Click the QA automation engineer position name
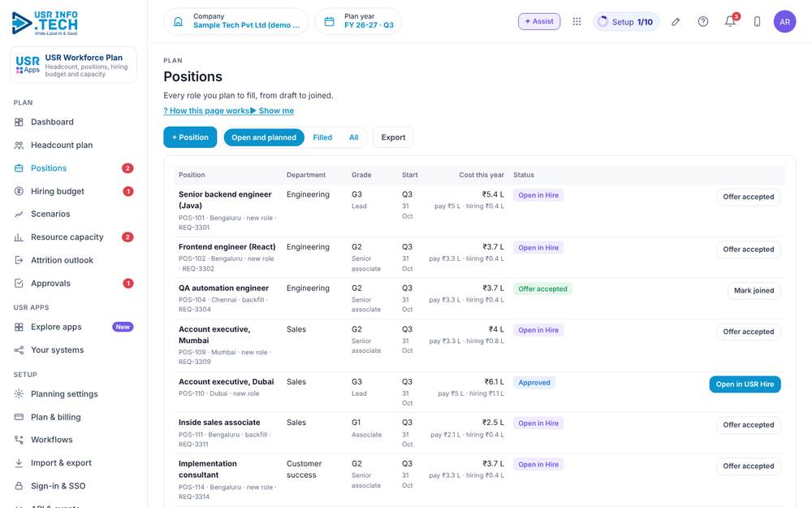Viewport: 812px width, 508px height. pos(224,288)
